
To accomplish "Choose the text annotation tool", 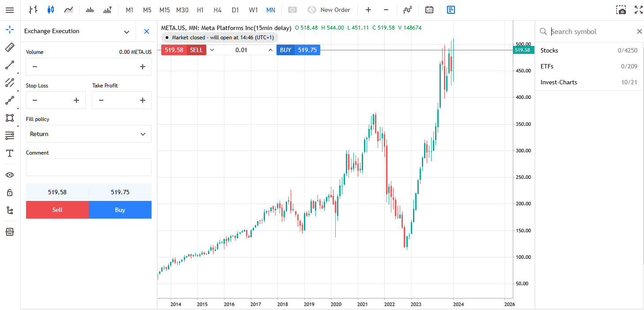I will [x=10, y=153].
